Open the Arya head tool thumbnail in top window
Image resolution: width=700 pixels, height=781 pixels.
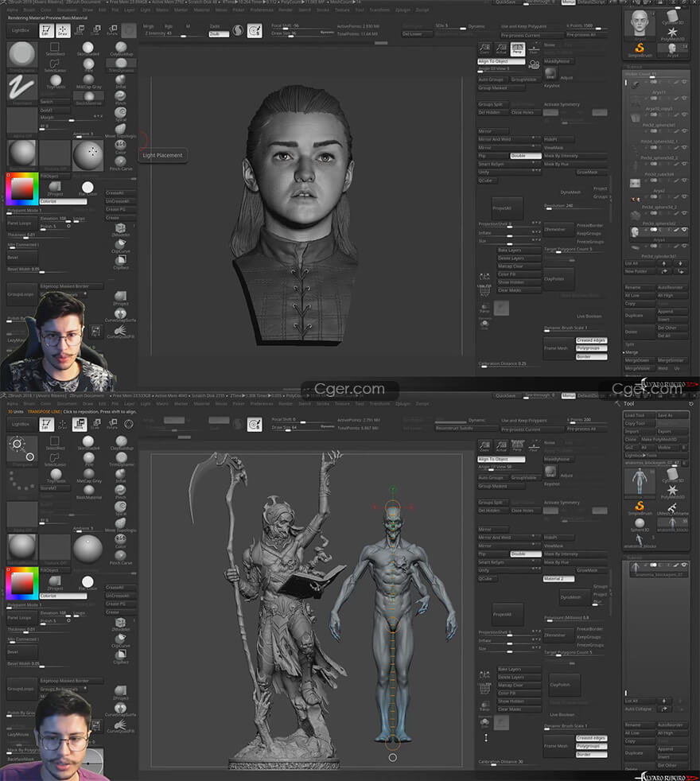click(x=640, y=25)
